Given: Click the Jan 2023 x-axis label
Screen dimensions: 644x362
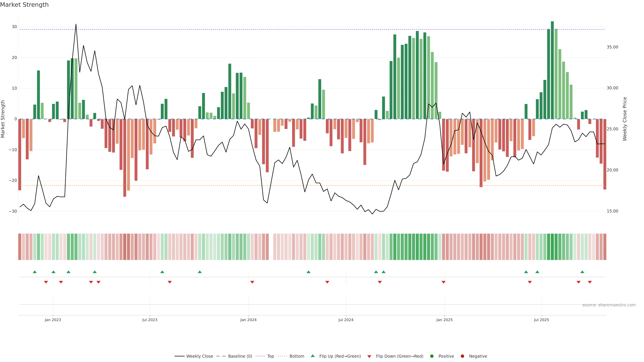Looking at the screenshot, I should point(53,320).
